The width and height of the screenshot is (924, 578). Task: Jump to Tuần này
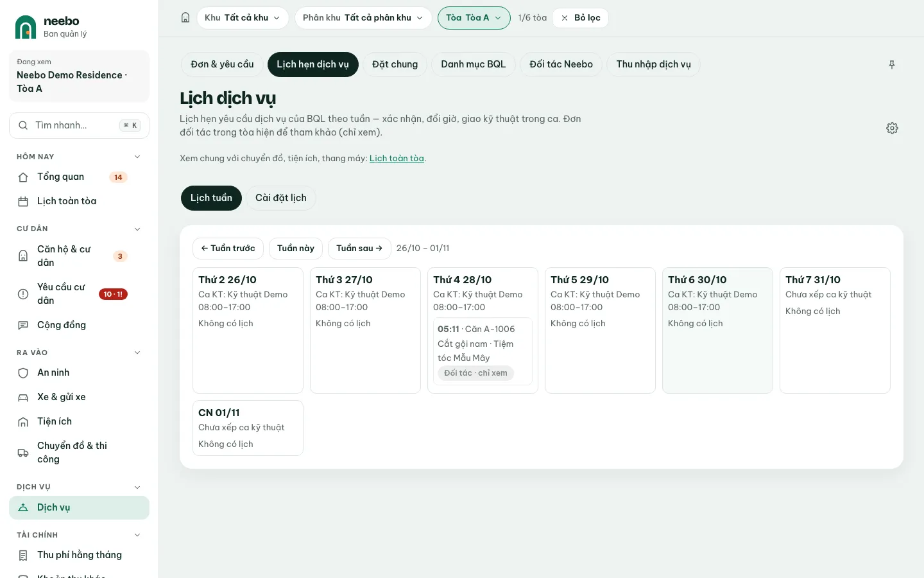pyautogui.click(x=296, y=249)
